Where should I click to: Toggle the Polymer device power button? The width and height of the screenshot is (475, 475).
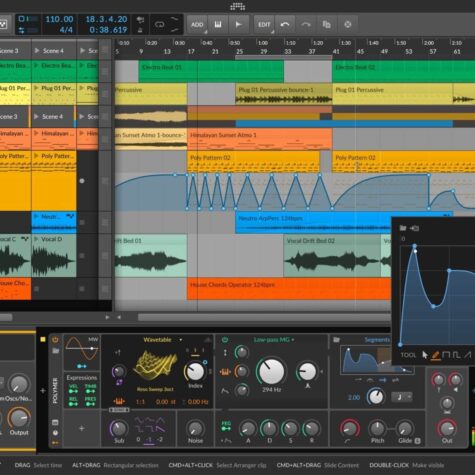[x=55, y=340]
